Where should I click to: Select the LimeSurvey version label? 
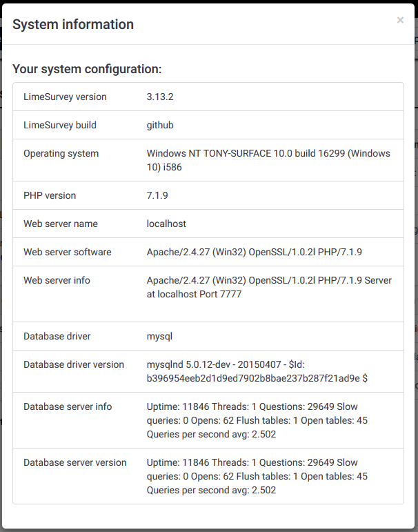tap(65, 97)
